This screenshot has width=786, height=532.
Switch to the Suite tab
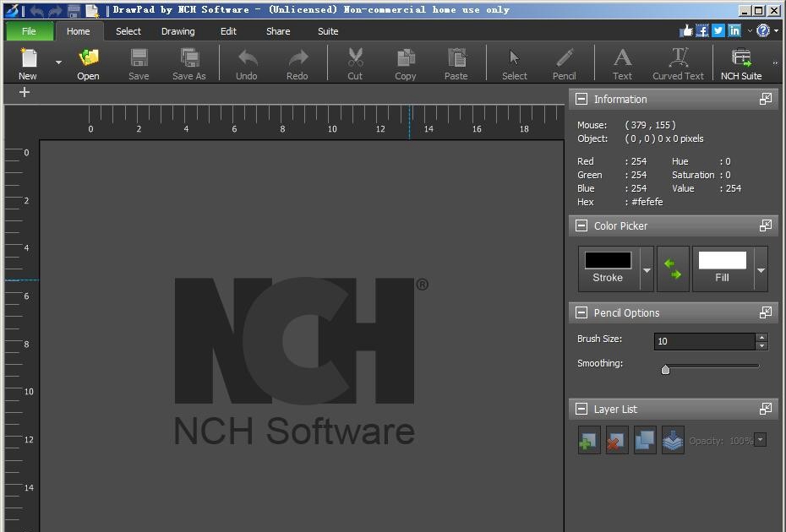(x=328, y=31)
